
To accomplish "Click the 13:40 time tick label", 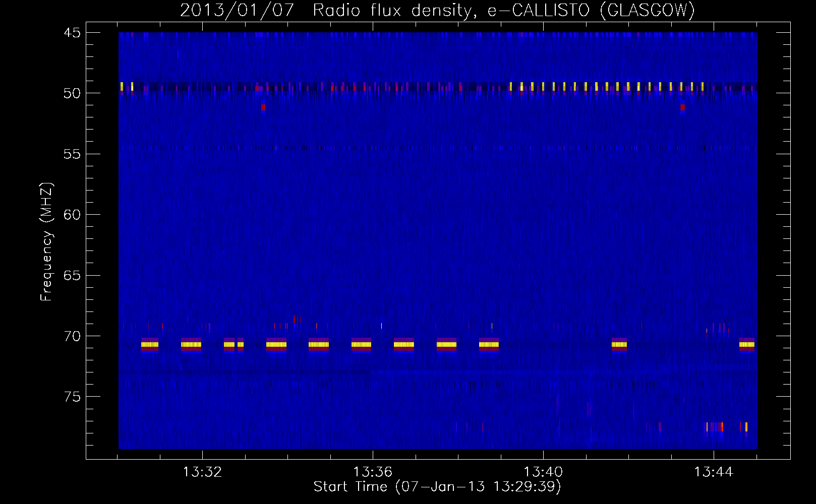I will [x=543, y=472].
